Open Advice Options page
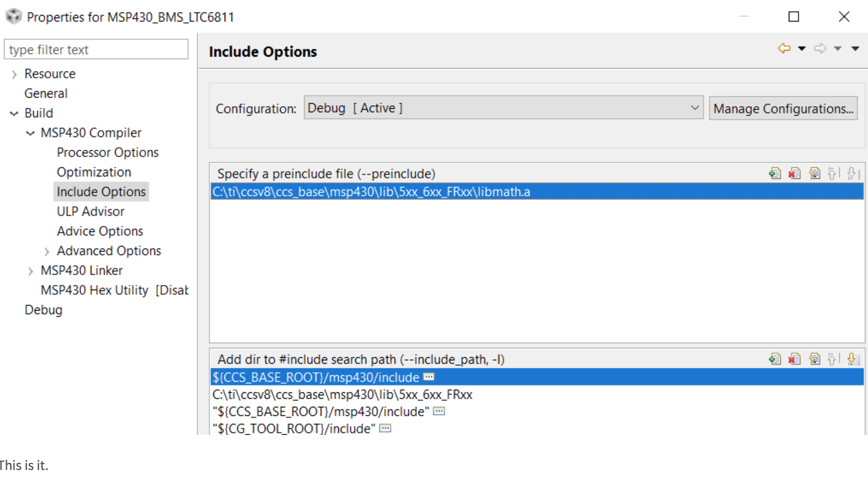 [x=100, y=231]
